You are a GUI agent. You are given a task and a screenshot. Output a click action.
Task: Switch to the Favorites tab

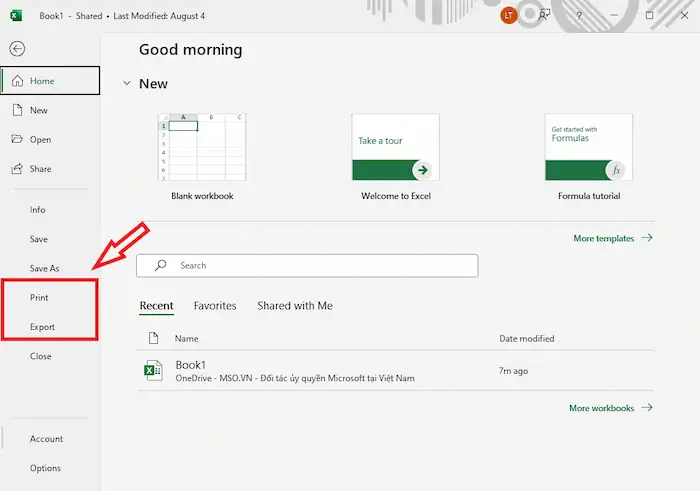(215, 306)
